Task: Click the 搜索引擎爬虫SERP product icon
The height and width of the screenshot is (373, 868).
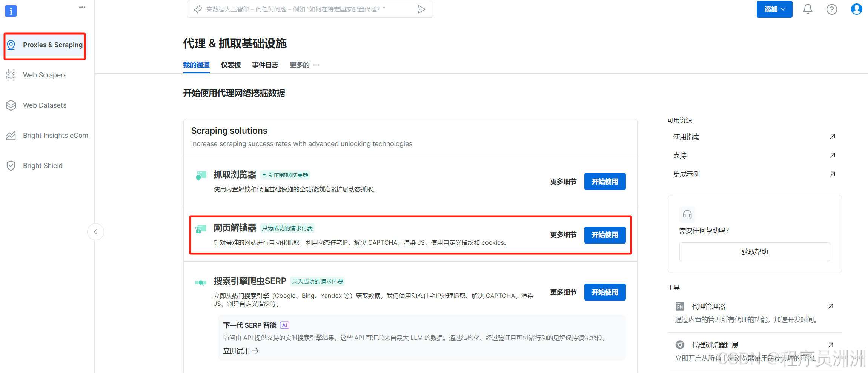Action: 201,282
